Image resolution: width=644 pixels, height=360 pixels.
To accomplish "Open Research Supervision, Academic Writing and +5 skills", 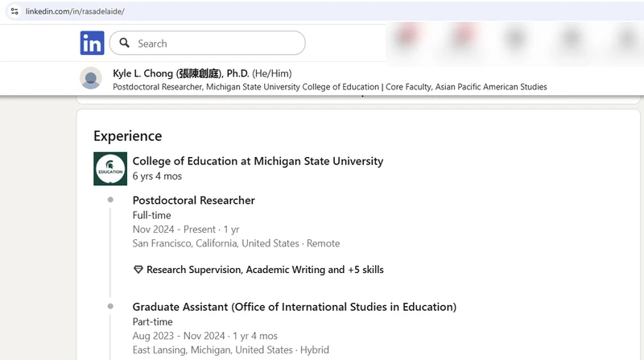I will point(265,270).
